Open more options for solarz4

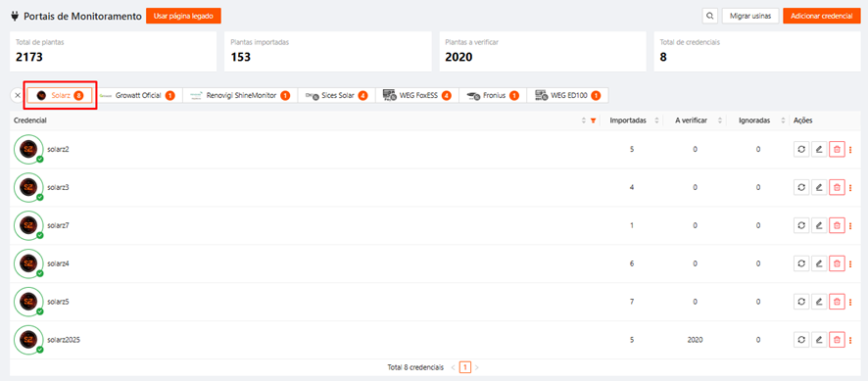point(850,264)
